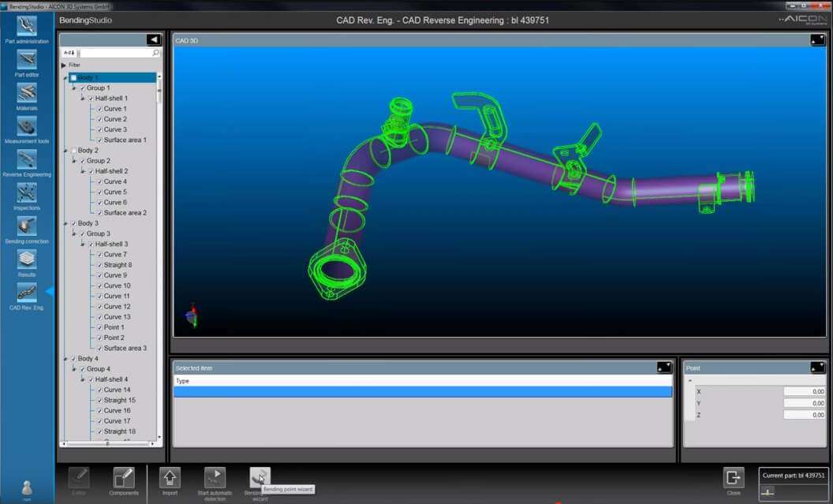
Task: Open the Bending correction module
Action: point(27,227)
